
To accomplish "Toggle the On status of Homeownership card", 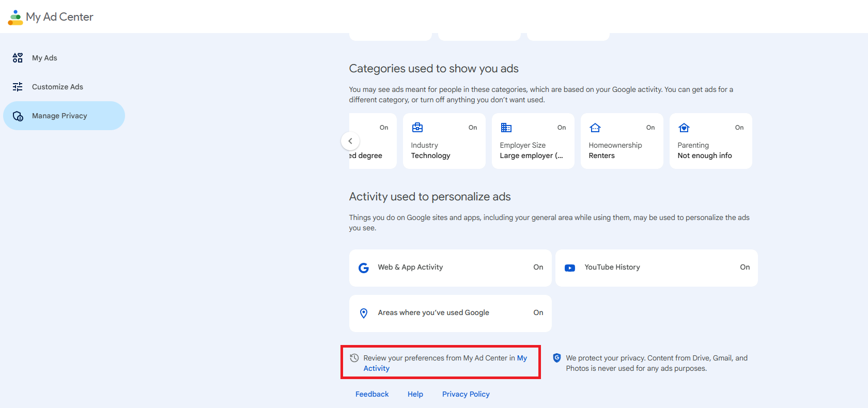I will click(650, 128).
